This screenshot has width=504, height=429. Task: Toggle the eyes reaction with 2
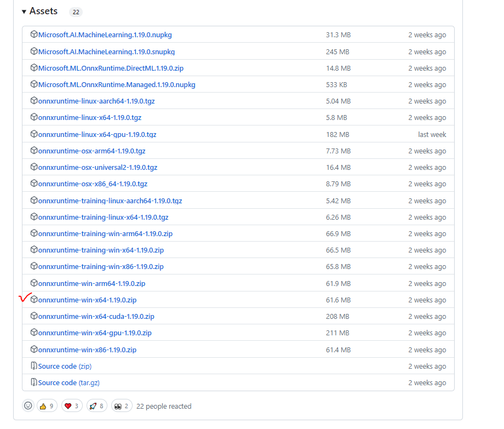click(x=122, y=406)
